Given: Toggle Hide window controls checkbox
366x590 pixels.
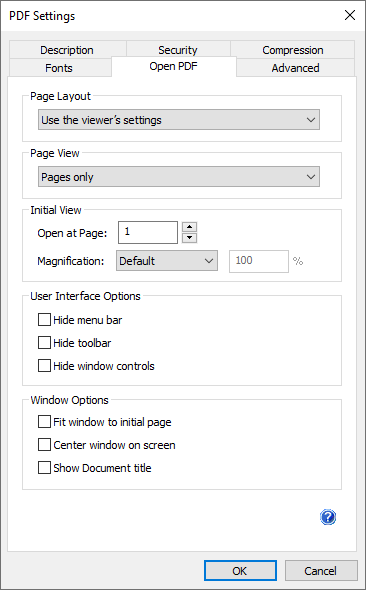Looking at the screenshot, I should pos(44,366).
